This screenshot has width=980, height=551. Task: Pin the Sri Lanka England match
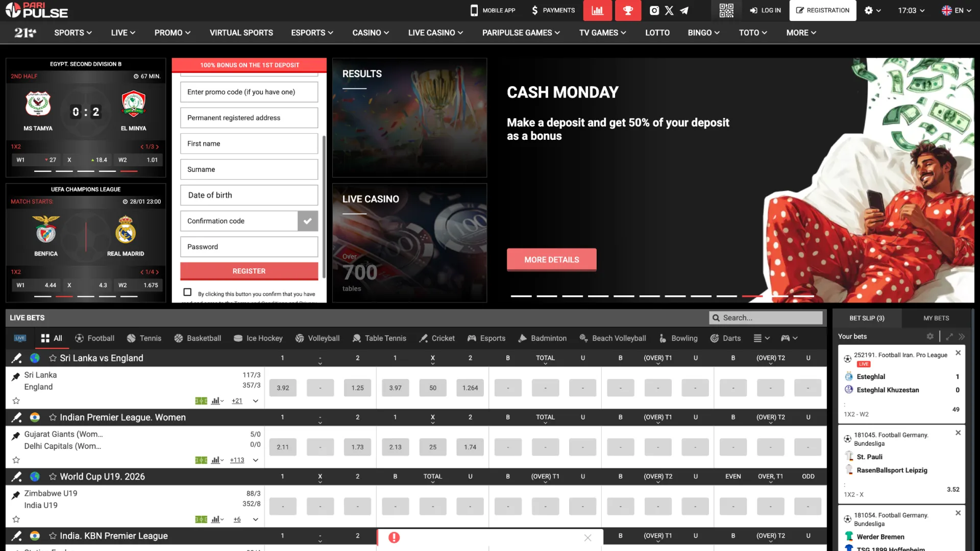[x=16, y=377]
